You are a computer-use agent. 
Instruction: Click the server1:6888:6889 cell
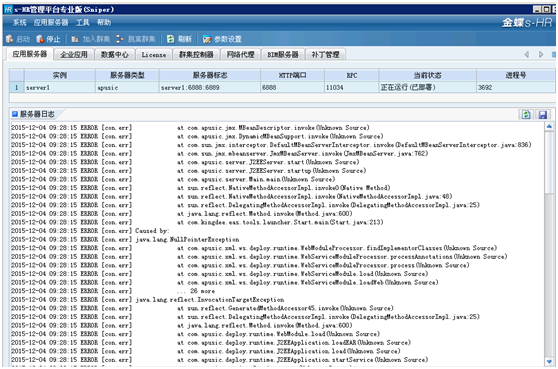210,88
